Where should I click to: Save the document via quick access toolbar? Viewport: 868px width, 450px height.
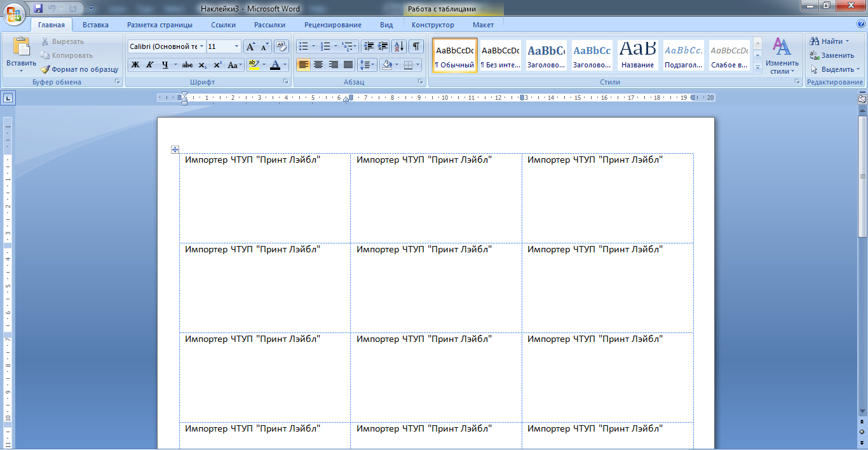38,8
